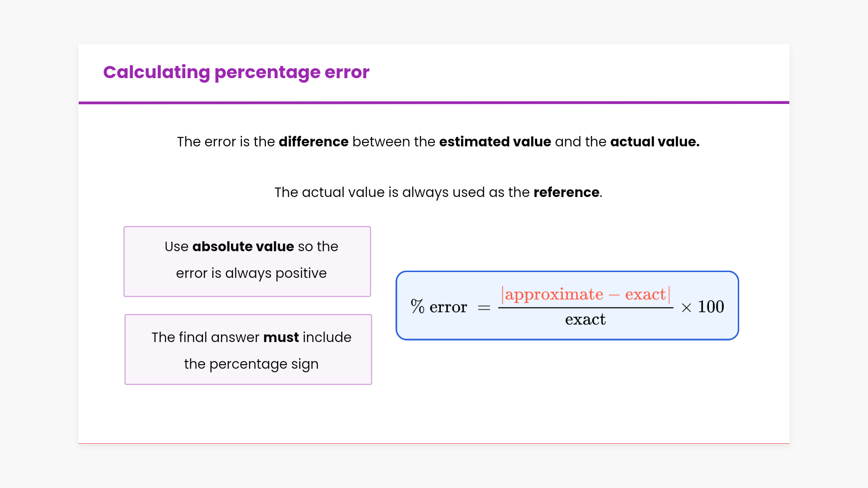Click the bold phrase 'actual value.'
This screenshot has width=868, height=488.
655,142
